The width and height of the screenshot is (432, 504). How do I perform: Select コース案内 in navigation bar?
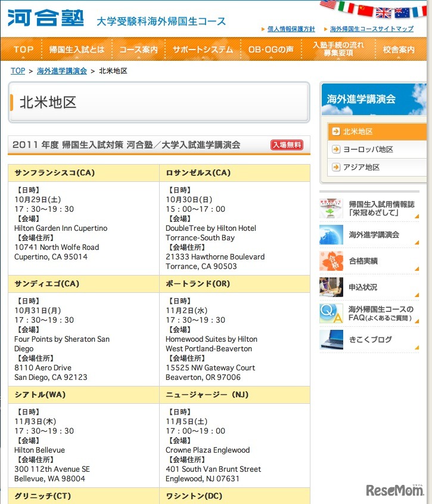[x=138, y=49]
